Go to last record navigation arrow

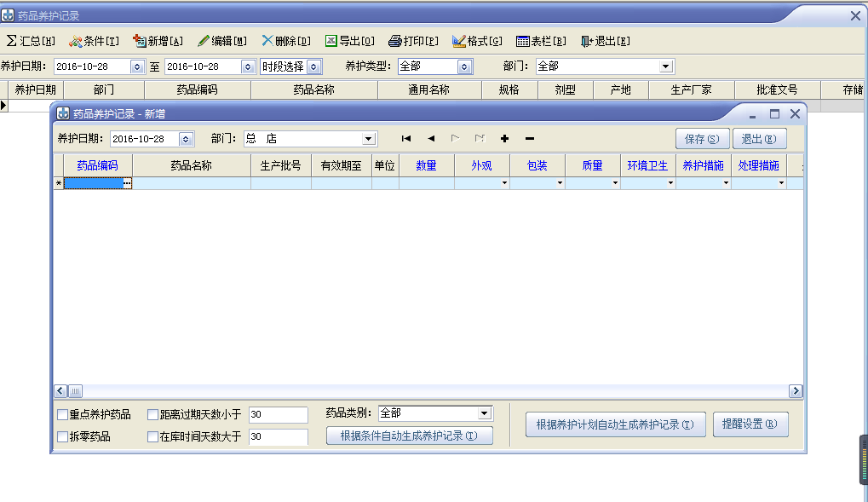pyautogui.click(x=480, y=139)
